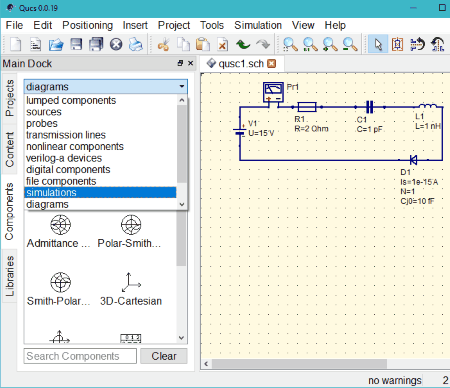Screen dimensions: 450x388
Task: Open the View menu
Action: point(303,25)
